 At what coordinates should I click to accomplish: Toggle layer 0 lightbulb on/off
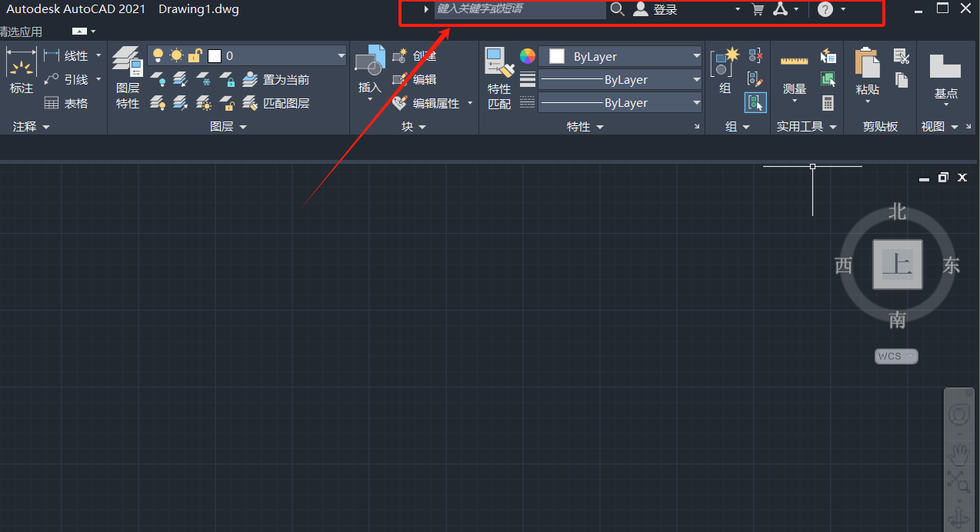tap(158, 55)
